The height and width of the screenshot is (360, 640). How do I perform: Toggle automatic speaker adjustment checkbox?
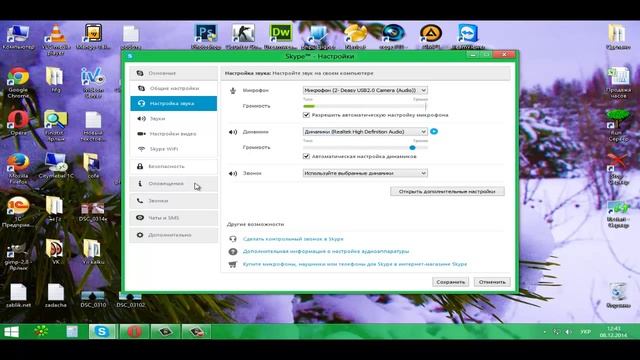pyautogui.click(x=306, y=156)
